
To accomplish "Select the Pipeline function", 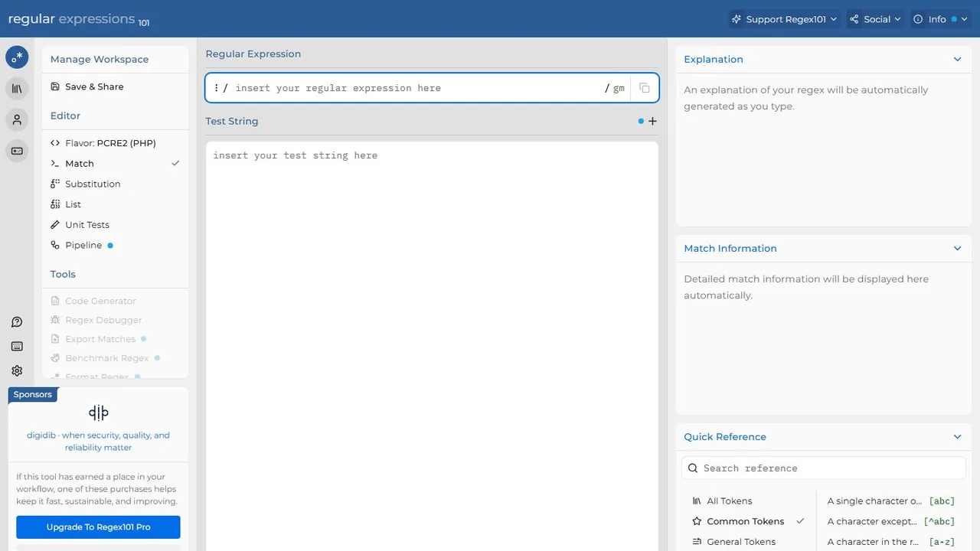I will click(x=115, y=245).
